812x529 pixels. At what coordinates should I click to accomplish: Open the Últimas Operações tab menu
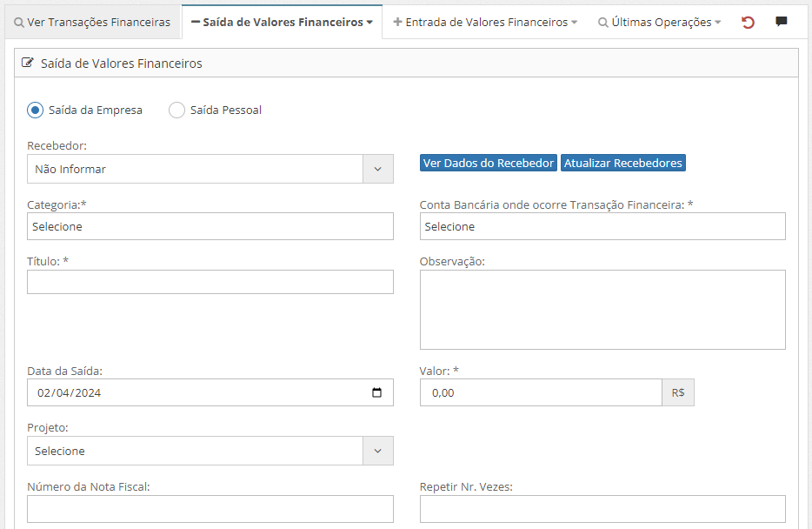tap(659, 22)
